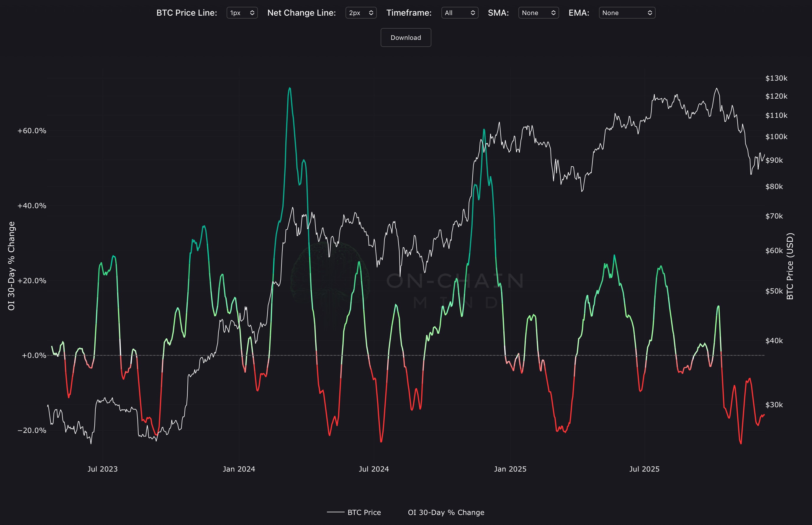Click the BTC Price (USD) axis title

point(790,266)
